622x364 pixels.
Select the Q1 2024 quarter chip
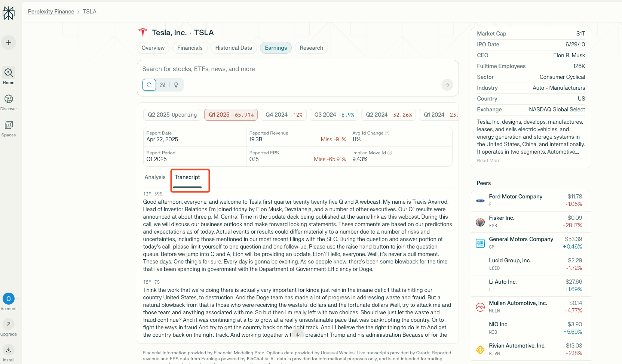[x=439, y=115]
